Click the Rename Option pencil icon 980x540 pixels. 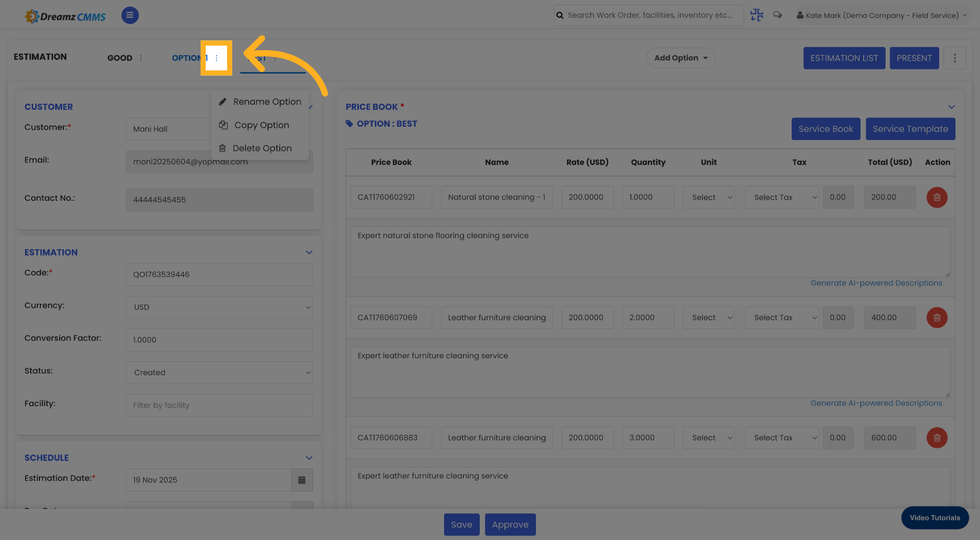(x=223, y=102)
